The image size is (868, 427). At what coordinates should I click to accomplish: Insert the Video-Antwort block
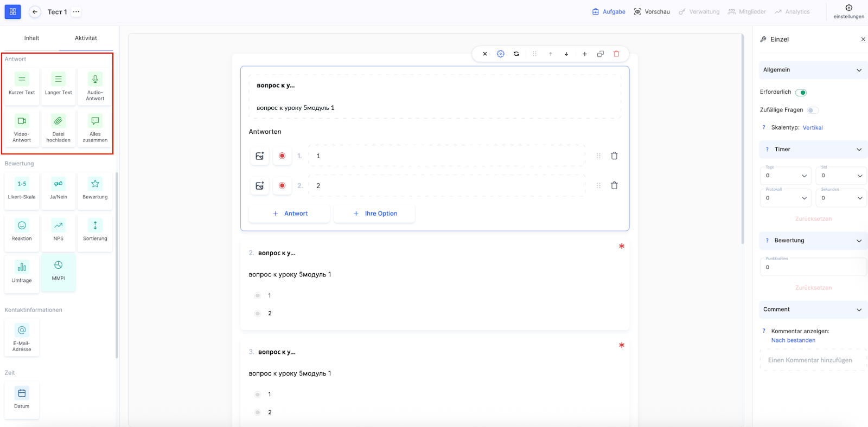tap(22, 127)
